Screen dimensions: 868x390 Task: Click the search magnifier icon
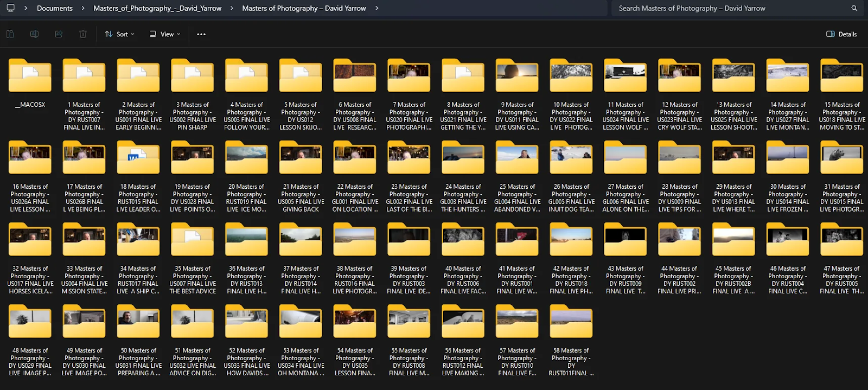(x=854, y=8)
